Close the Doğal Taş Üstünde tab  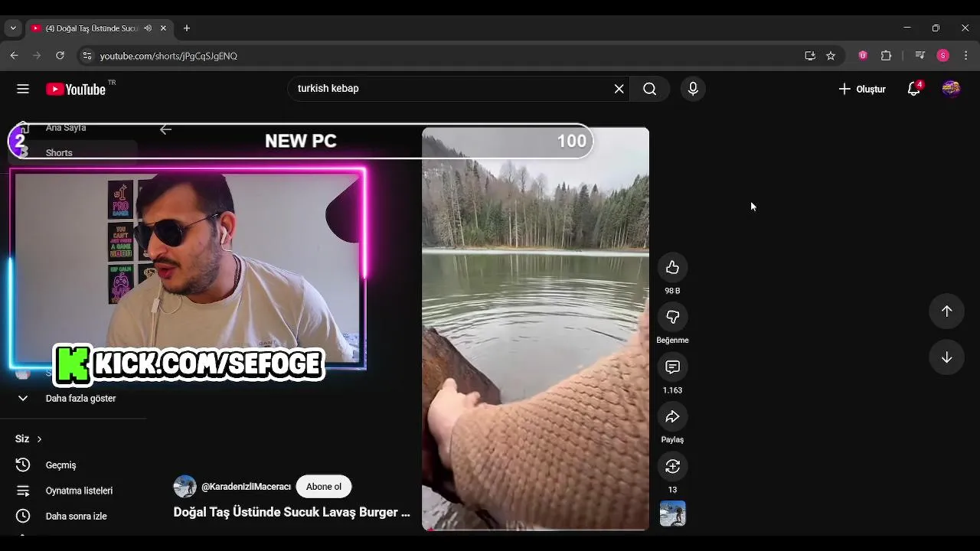pos(163,28)
